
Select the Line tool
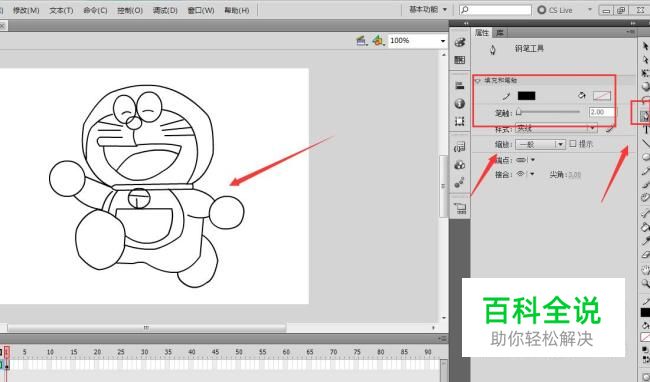tap(645, 143)
